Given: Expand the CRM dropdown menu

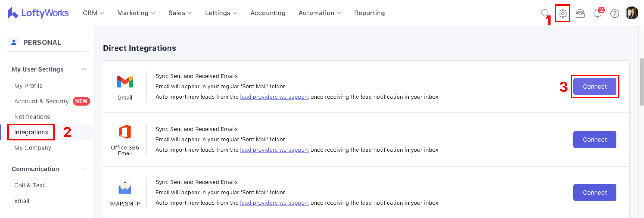Looking at the screenshot, I should tap(93, 13).
